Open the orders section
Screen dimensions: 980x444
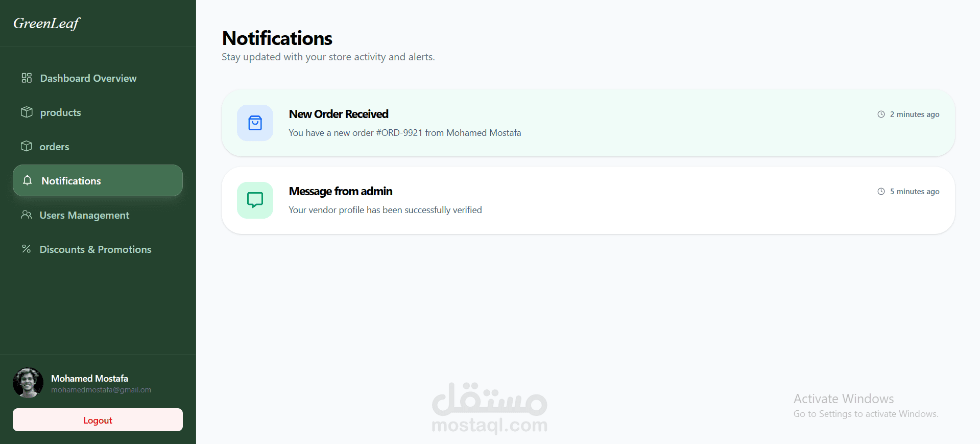98,147
